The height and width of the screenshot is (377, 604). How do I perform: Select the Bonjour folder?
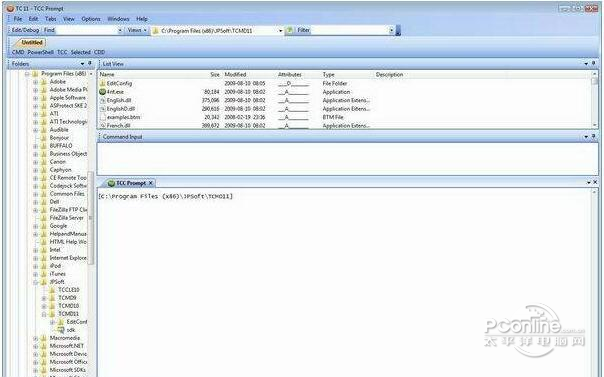coord(59,137)
